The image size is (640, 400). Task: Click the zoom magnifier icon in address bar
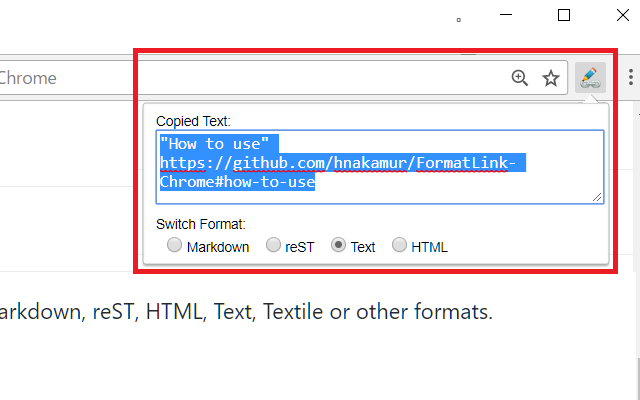(519, 78)
